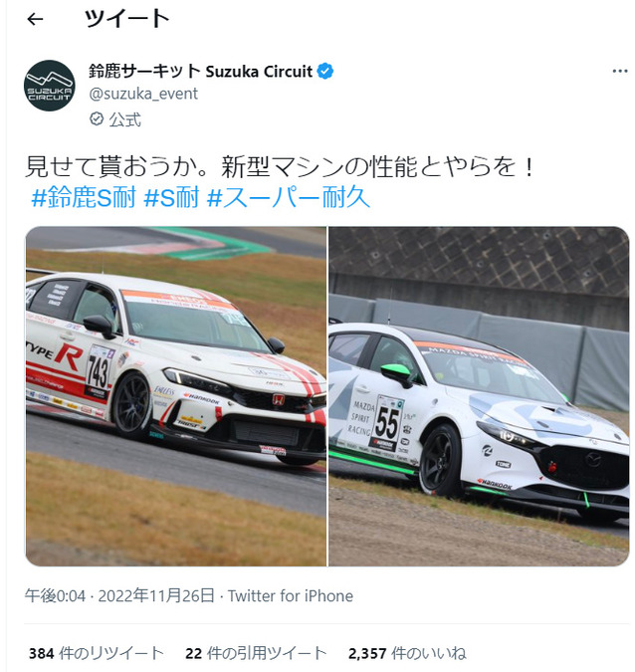This screenshot has height=672, width=635.
Task: Open the Suzuka Circuit profile avatar
Action: (x=50, y=86)
